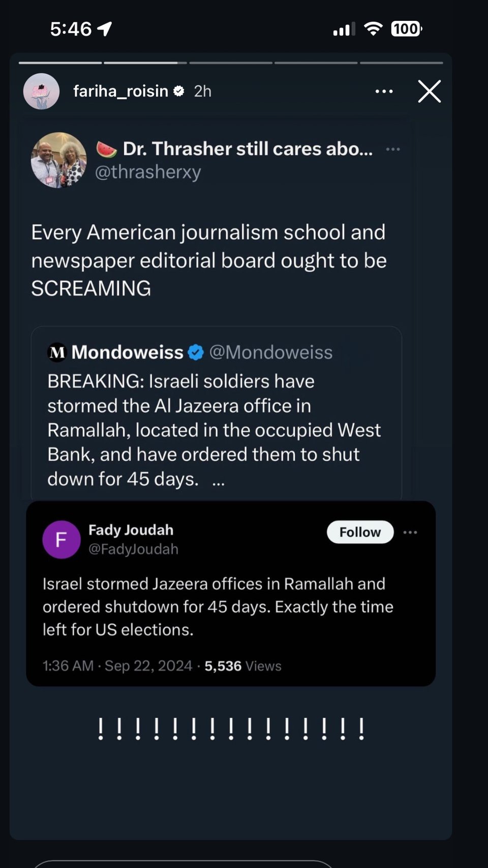Open @thrasherxy handle
488x868 pixels.
(x=148, y=172)
